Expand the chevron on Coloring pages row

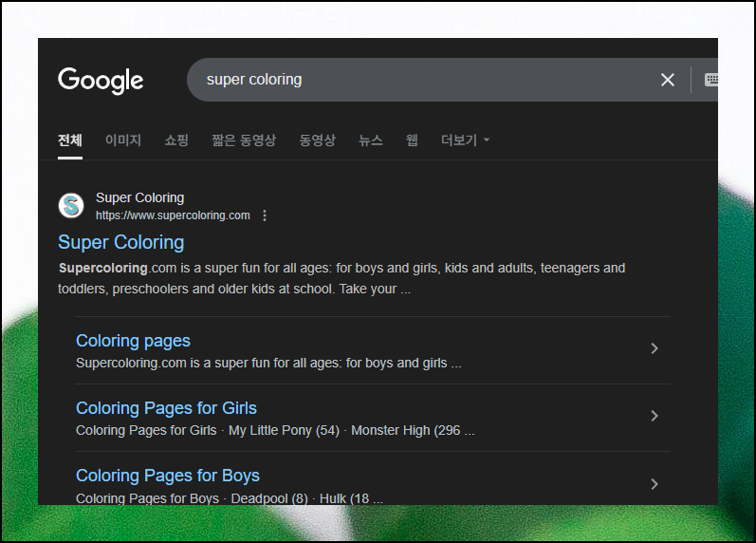(655, 348)
